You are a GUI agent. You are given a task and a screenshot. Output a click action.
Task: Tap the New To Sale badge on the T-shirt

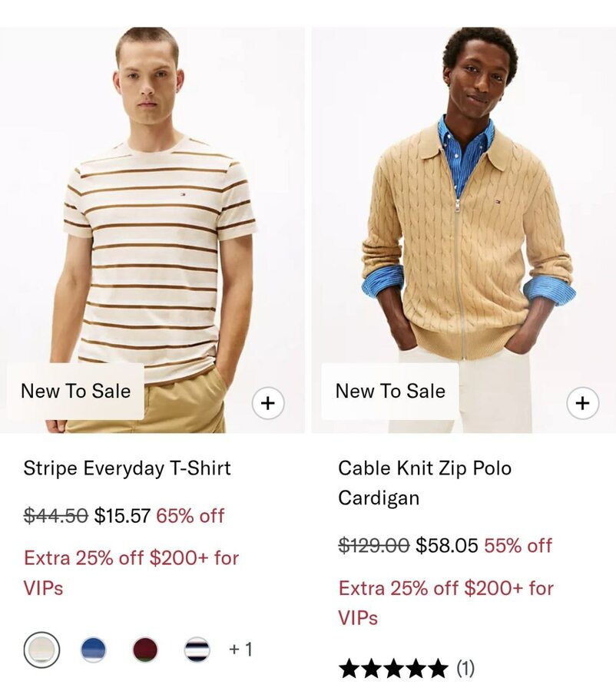coord(75,392)
